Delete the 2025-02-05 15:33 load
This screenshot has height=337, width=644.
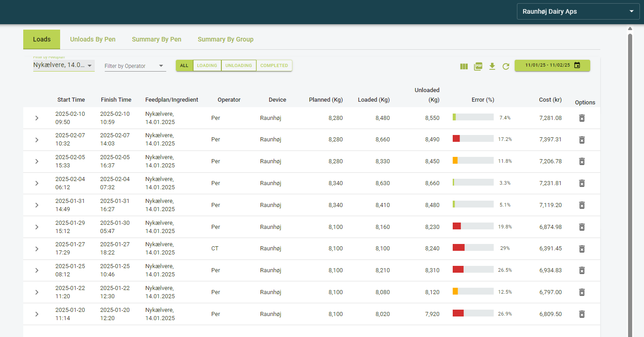click(582, 161)
